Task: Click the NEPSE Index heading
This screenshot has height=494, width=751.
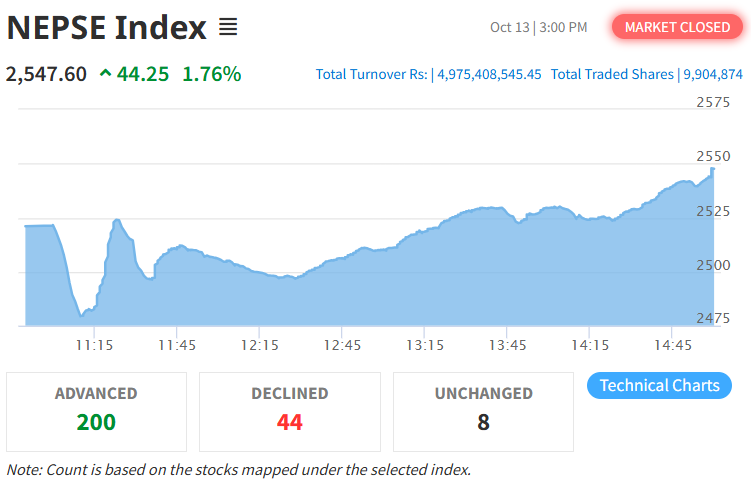Action: 106,27
